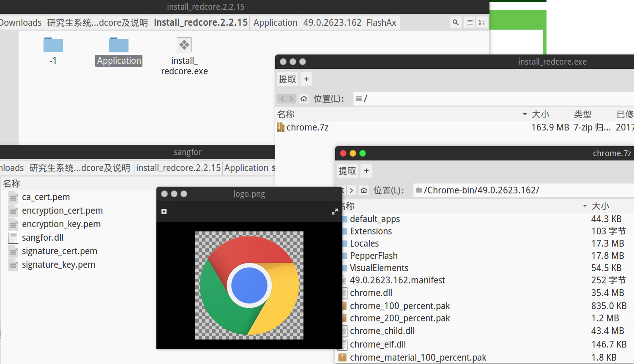Go to home location in chrome.7z window
634x364 pixels.
click(x=364, y=190)
